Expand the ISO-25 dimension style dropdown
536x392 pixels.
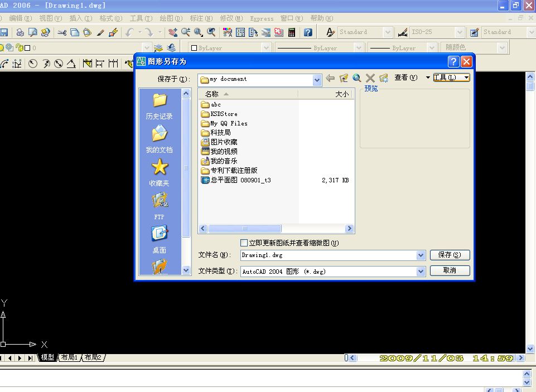click(460, 32)
